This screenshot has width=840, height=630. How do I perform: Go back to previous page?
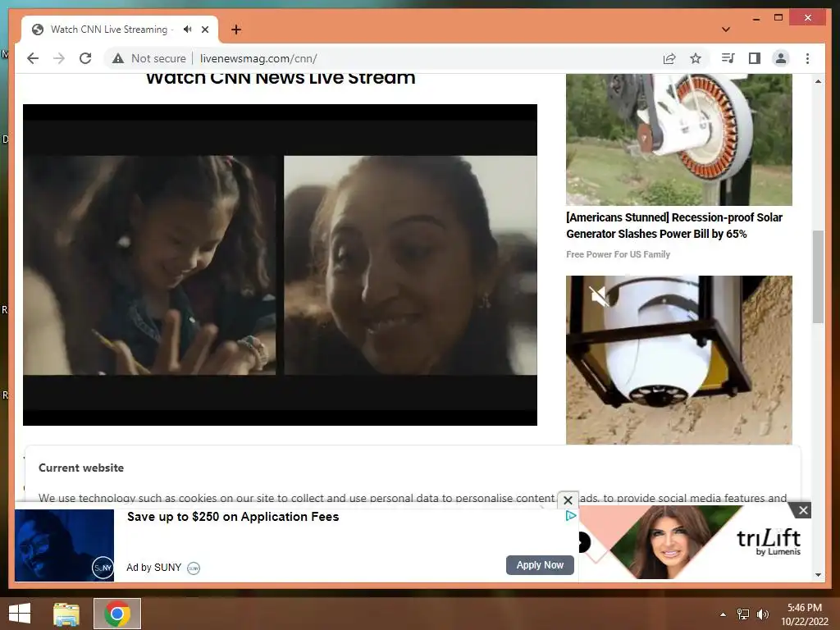click(33, 58)
